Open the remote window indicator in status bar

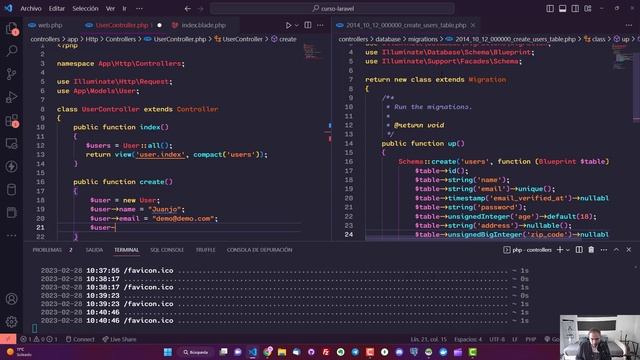click(x=8, y=339)
